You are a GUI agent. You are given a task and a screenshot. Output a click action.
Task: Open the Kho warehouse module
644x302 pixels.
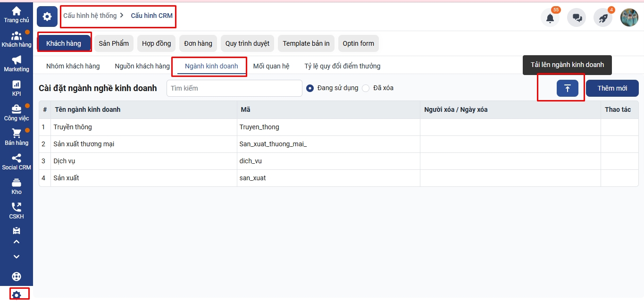(16, 183)
